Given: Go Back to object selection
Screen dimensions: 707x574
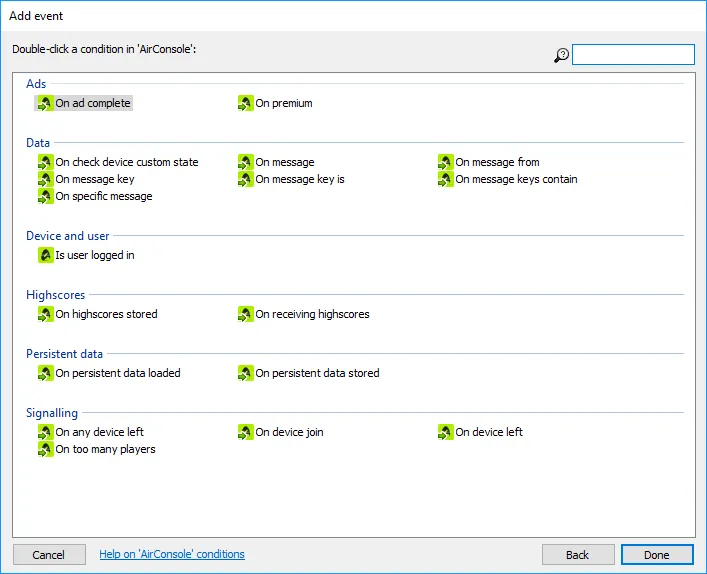Looking at the screenshot, I should click(x=578, y=555).
